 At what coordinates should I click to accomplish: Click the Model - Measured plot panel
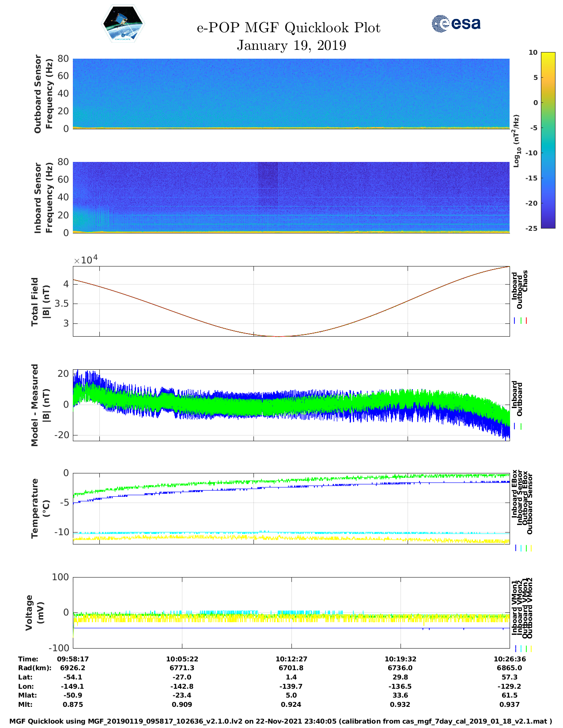click(x=291, y=404)
